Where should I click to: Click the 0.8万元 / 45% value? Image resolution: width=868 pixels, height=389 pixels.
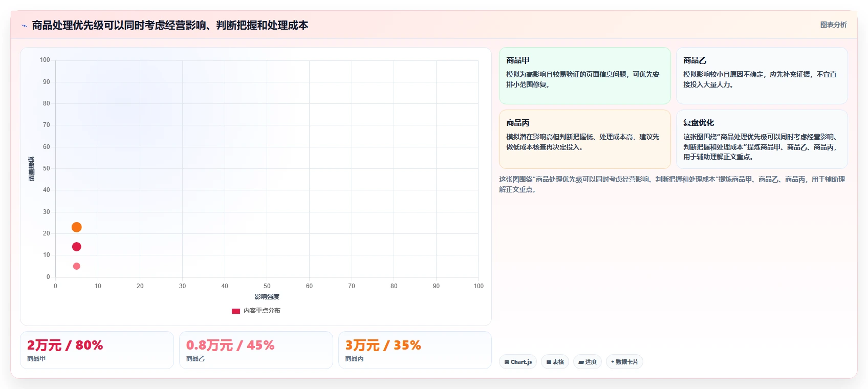click(x=230, y=345)
